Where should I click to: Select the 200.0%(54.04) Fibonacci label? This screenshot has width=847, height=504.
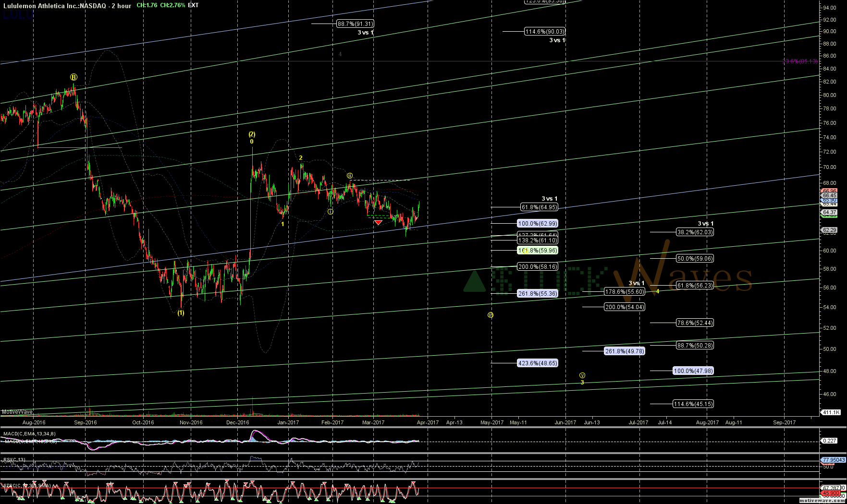(x=625, y=307)
